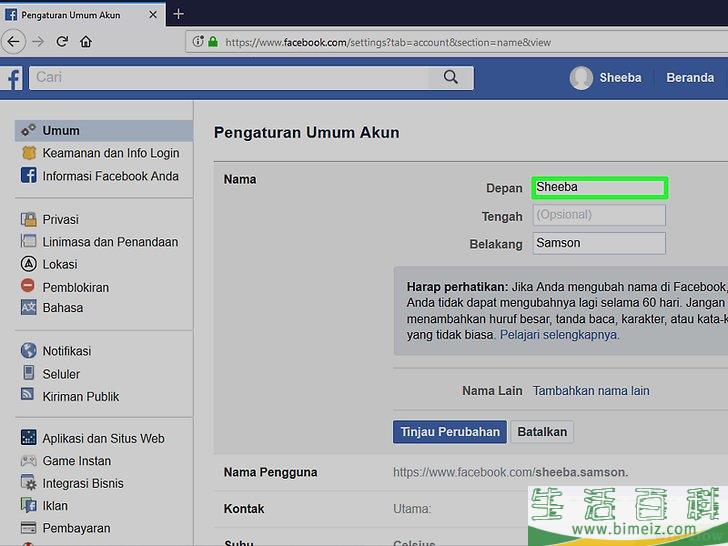Click the Pembayaran card icon

28,527
